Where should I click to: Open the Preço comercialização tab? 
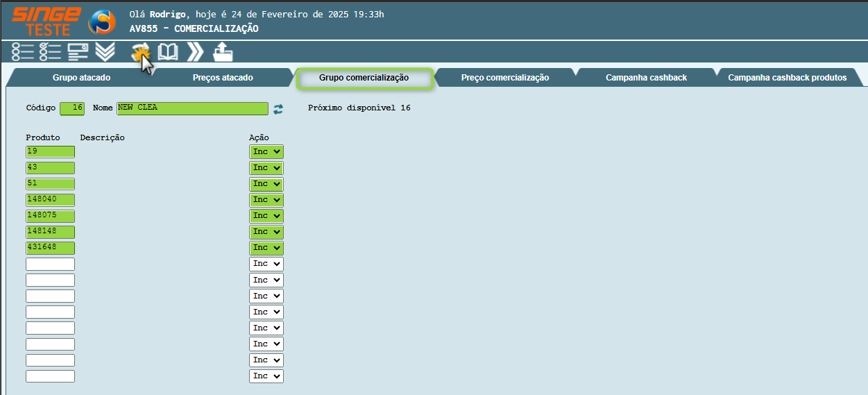click(504, 78)
